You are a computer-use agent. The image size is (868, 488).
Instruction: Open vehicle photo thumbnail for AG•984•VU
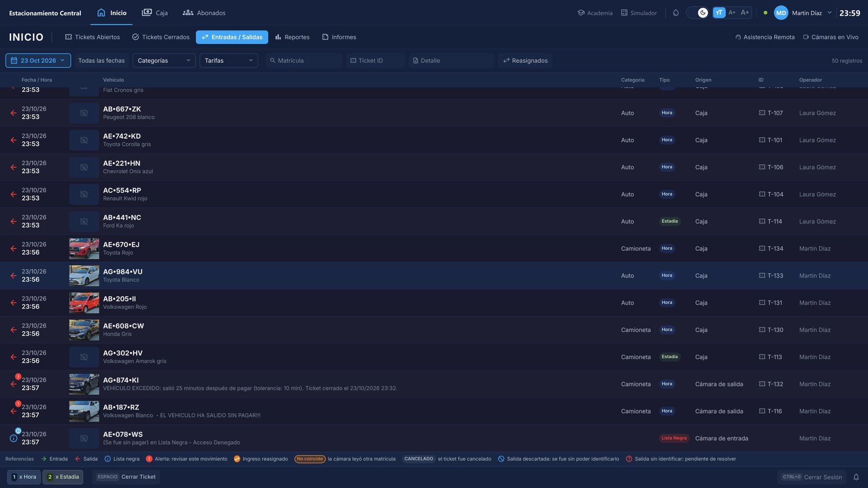click(x=84, y=275)
